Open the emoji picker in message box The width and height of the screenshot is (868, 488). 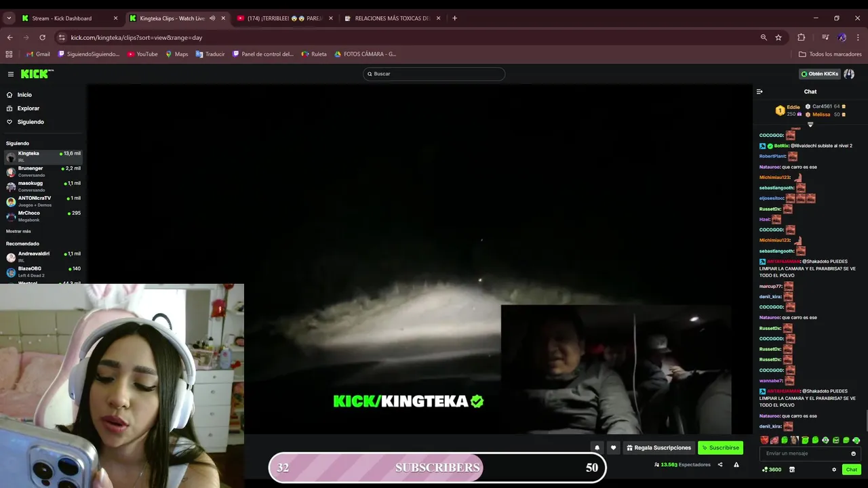coord(853,453)
